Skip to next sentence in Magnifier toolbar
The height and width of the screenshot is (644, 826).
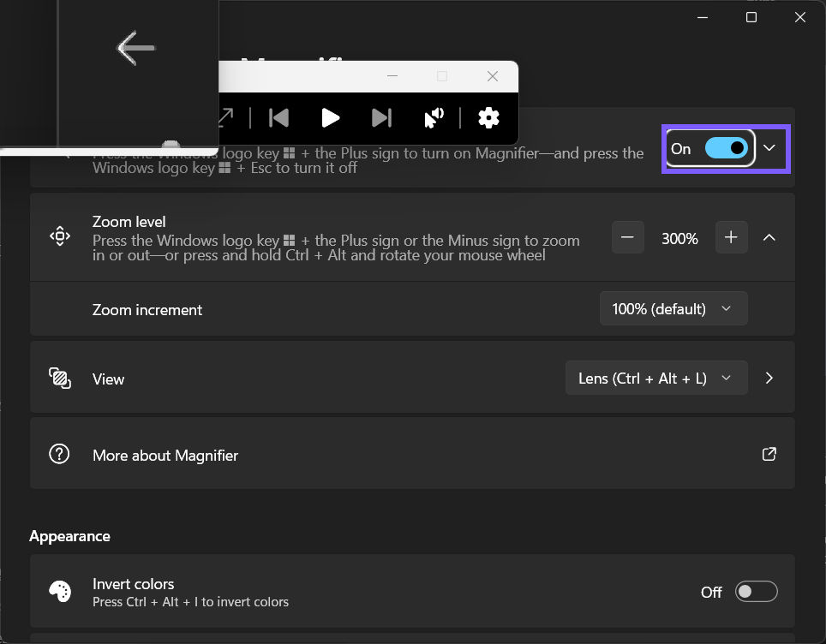[x=381, y=118]
